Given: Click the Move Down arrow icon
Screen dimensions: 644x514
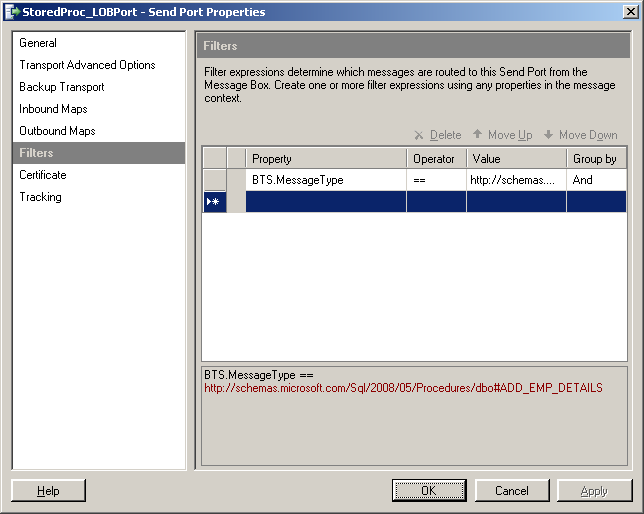Looking at the screenshot, I should pos(548,135).
